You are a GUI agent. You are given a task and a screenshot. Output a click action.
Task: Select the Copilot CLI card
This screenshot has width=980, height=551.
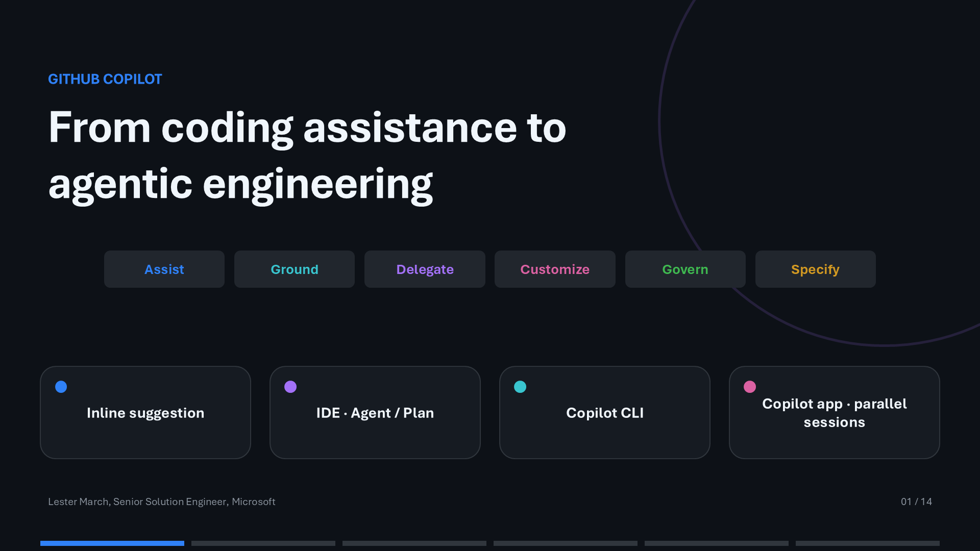click(605, 412)
